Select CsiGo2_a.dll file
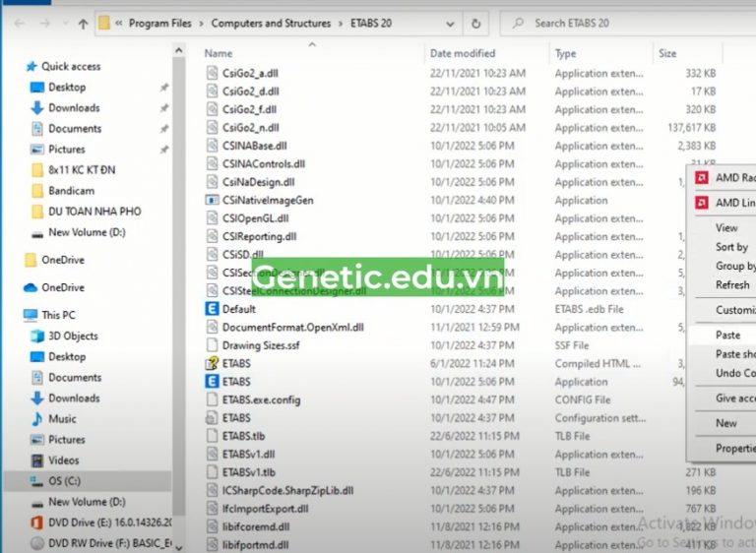Image resolution: width=756 pixels, height=553 pixels. click(x=250, y=73)
